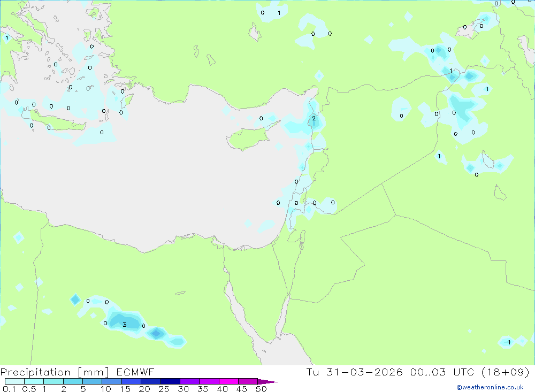535x392 pixels.
Task: Select the 10–15 mm legend swatch
Action: click(112, 381)
